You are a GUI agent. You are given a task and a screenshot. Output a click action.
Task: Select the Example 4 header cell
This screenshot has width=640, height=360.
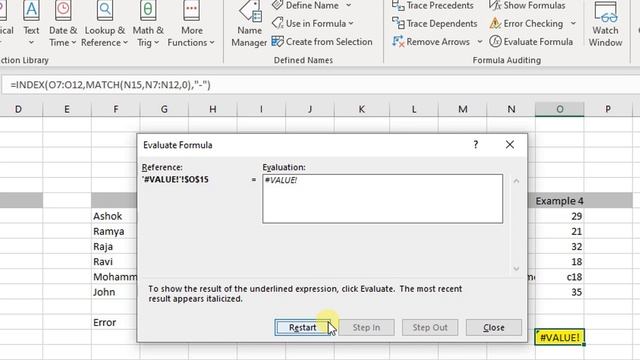559,201
